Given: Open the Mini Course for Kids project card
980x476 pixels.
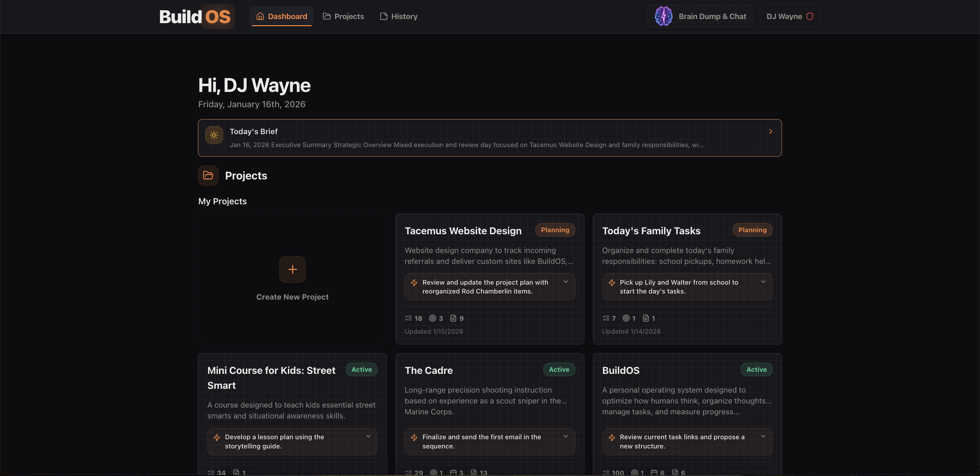Looking at the screenshot, I should click(271, 378).
